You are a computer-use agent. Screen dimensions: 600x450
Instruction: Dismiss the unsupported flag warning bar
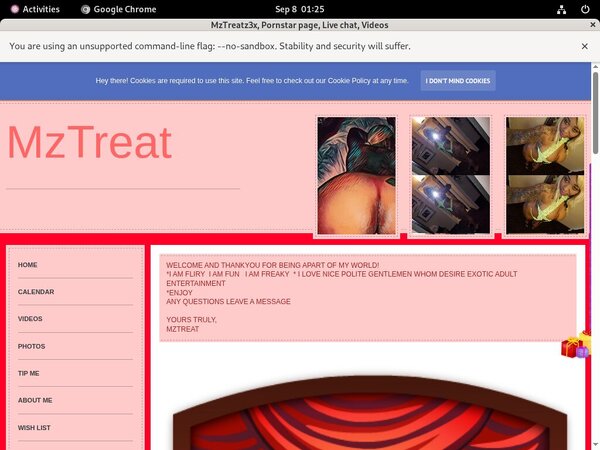pos(585,46)
